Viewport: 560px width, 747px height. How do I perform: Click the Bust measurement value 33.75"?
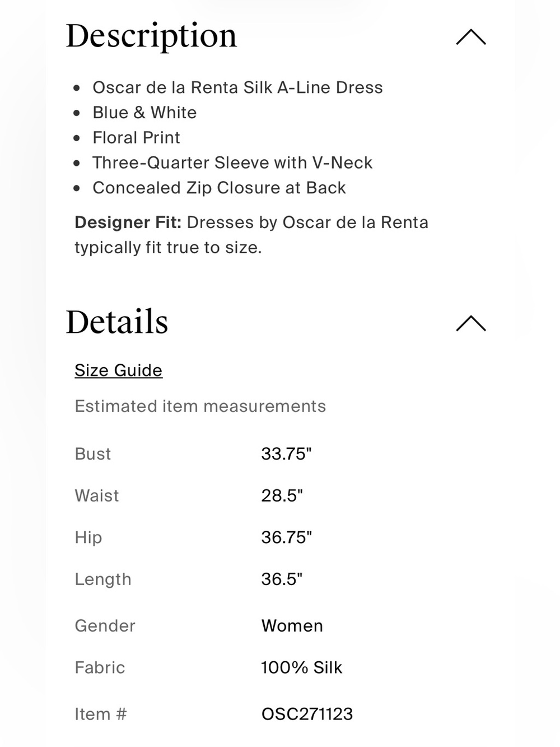pyautogui.click(x=286, y=453)
